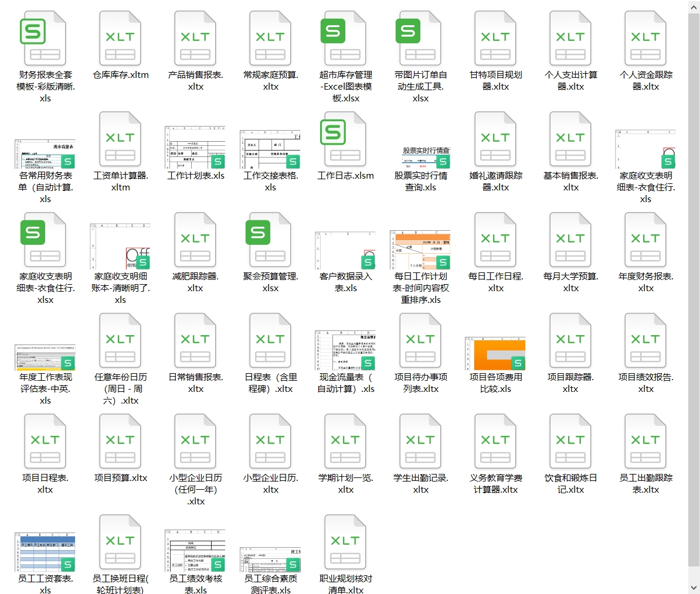700x594 pixels.
Task: Select 超市库存管理 Excel图表模板 xlsx icon
Action: tap(345, 39)
